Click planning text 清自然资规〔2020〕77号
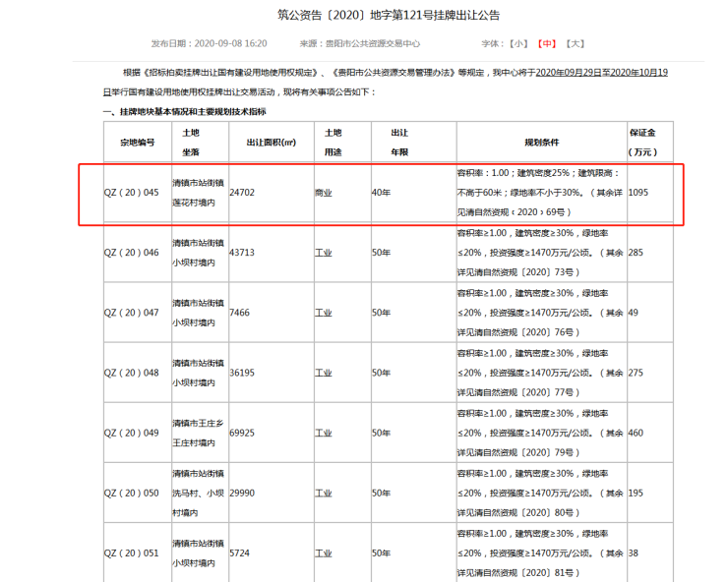728x582 pixels. pyautogui.click(x=526, y=392)
